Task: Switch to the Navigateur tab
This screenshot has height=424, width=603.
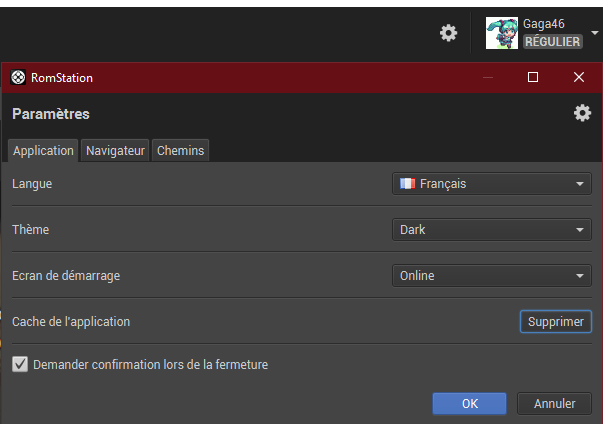Action: [x=115, y=151]
